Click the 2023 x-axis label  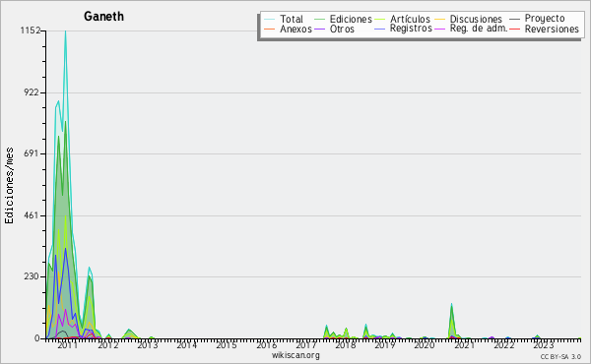coord(544,345)
